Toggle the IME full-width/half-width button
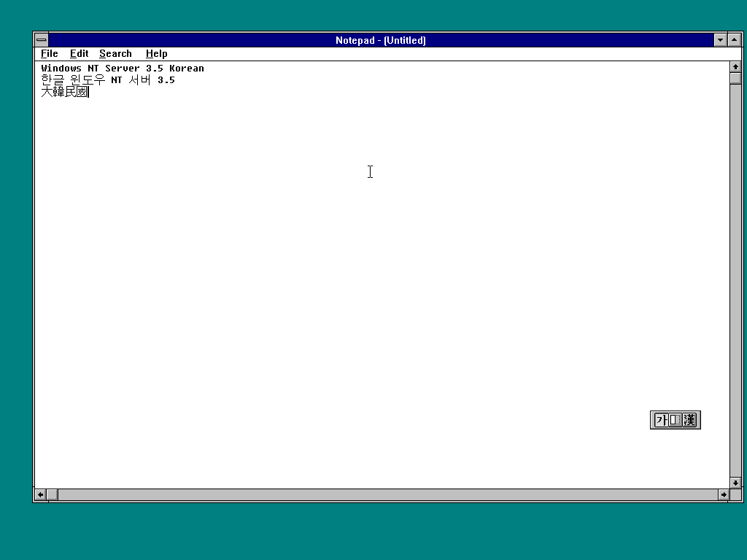 click(x=675, y=420)
